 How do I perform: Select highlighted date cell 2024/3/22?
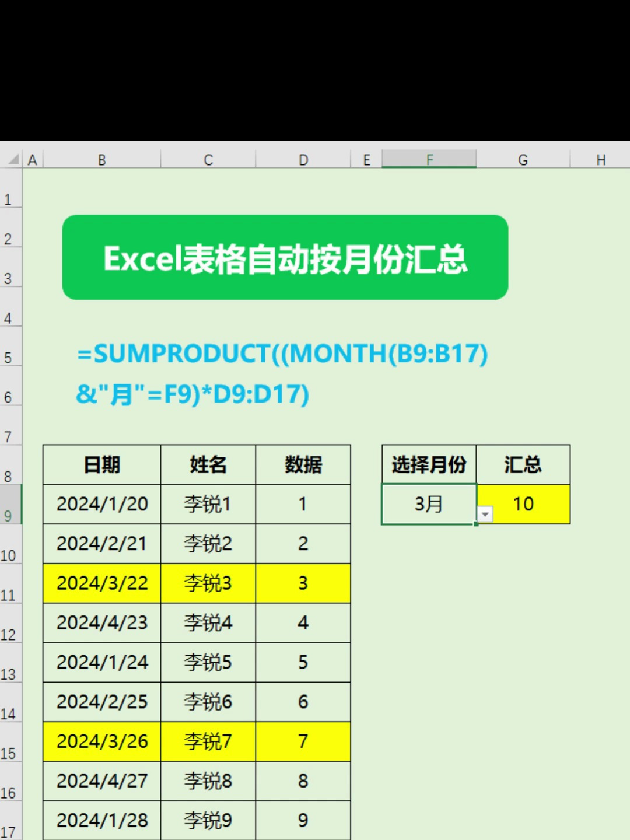point(102,583)
